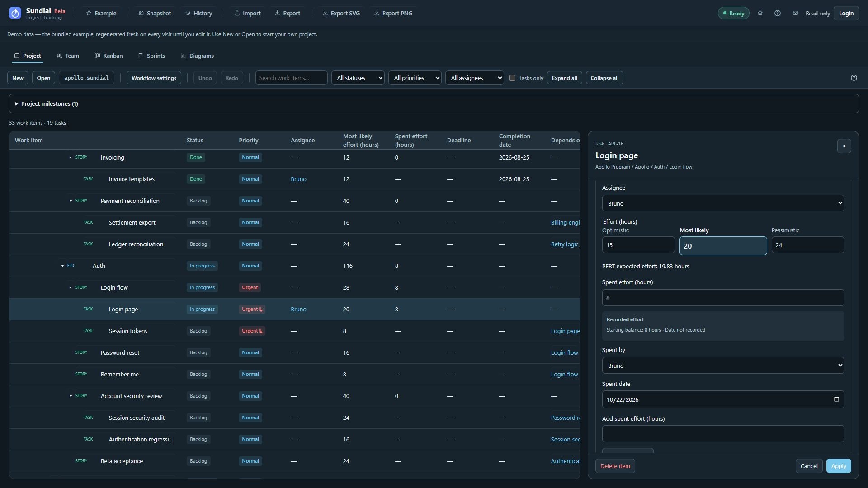The image size is (868, 488).
Task: Click the mail envelope icon
Action: click(795, 13)
